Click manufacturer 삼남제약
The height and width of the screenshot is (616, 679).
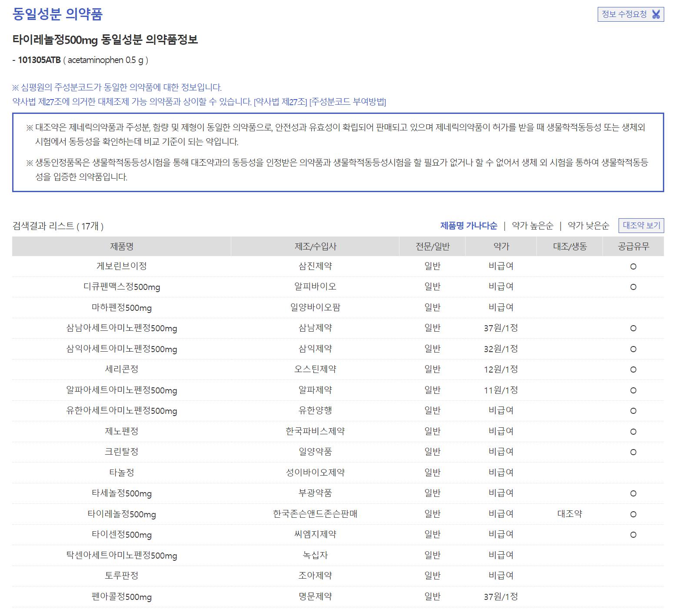tap(315, 328)
